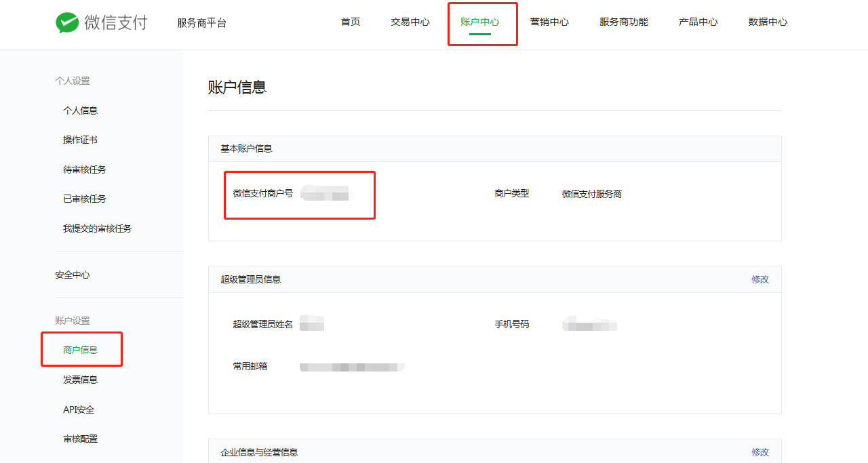The image size is (868, 463).
Task: Click the 服务商平台 header label
Action: (202, 23)
